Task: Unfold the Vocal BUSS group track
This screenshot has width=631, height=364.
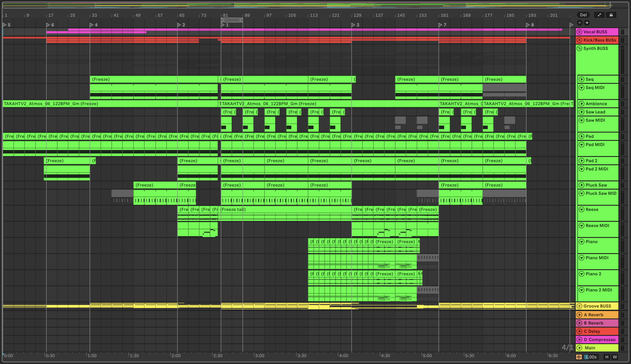Action: pos(579,32)
